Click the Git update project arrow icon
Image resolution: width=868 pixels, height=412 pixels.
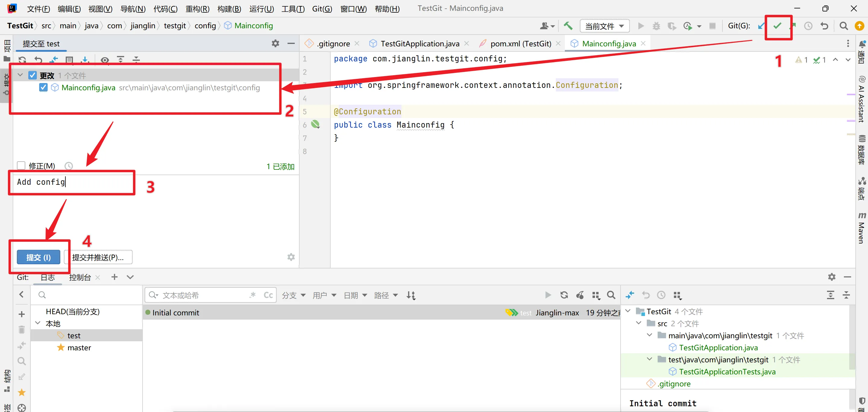coord(761,26)
